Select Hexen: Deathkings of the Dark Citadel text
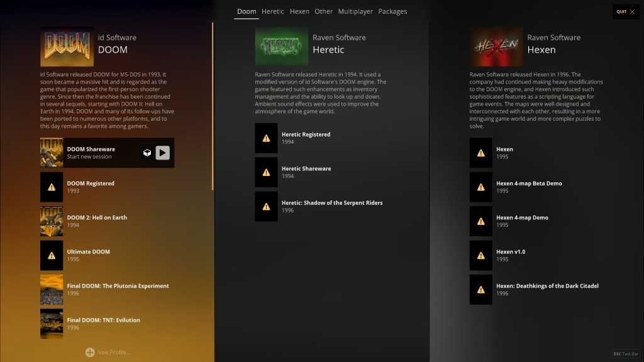Image resolution: width=644 pixels, height=362 pixels. click(548, 286)
